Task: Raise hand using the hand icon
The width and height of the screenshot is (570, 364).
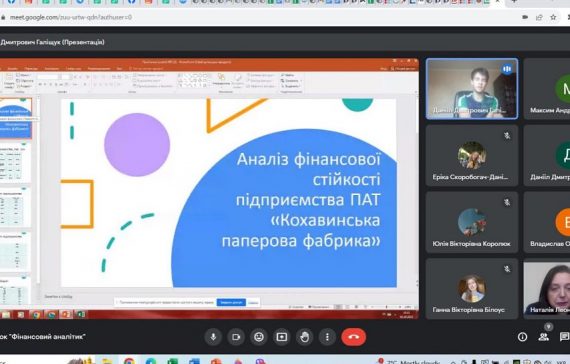Action: coord(305,337)
